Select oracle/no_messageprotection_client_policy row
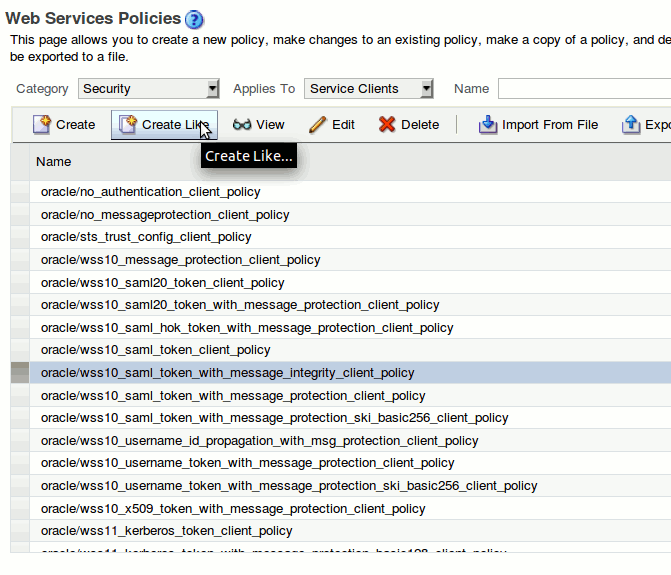671x575 pixels. coord(165,214)
